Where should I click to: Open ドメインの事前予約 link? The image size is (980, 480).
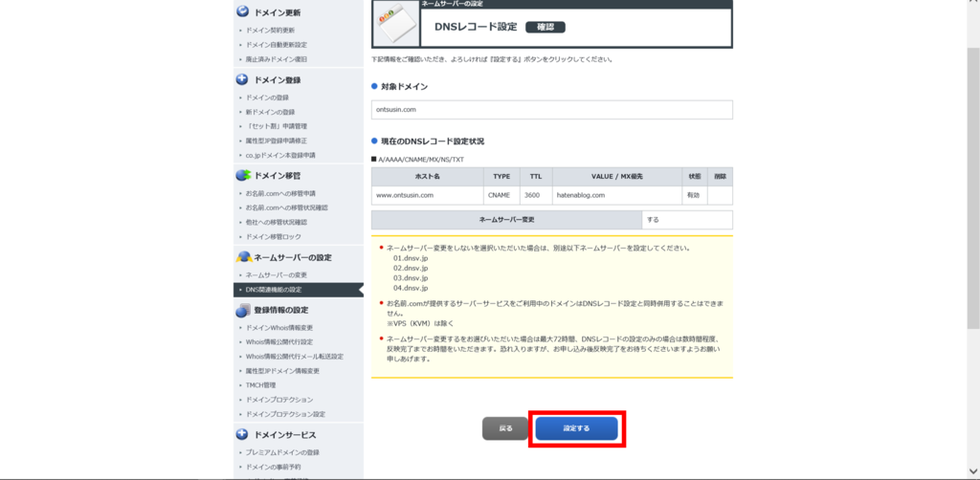pos(273,467)
